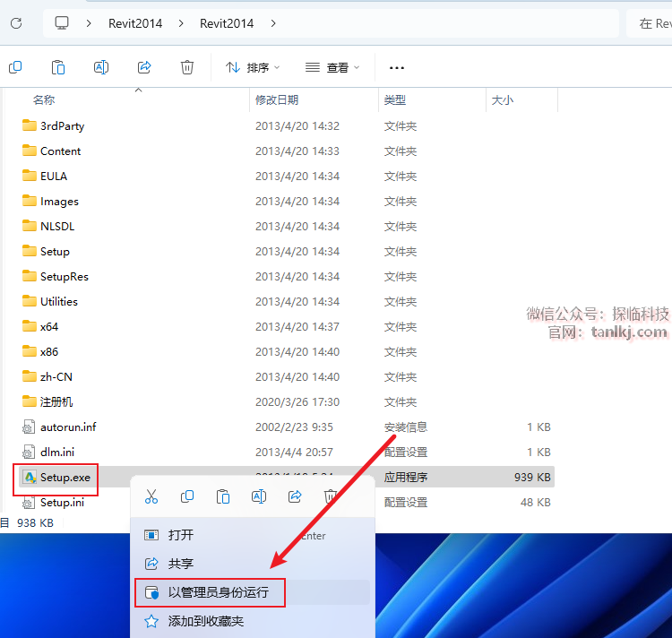Open the See more (…) toolbar button
Image resolution: width=672 pixels, height=638 pixels.
[397, 67]
